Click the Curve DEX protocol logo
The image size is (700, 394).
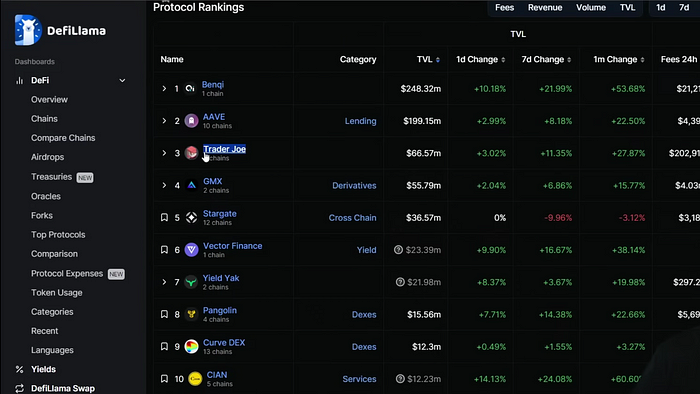pyautogui.click(x=191, y=346)
